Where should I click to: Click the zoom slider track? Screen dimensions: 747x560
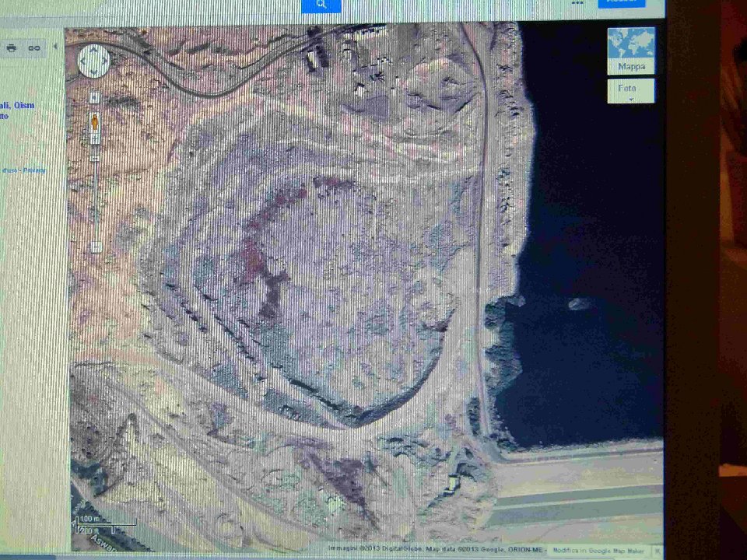pyautogui.click(x=95, y=194)
